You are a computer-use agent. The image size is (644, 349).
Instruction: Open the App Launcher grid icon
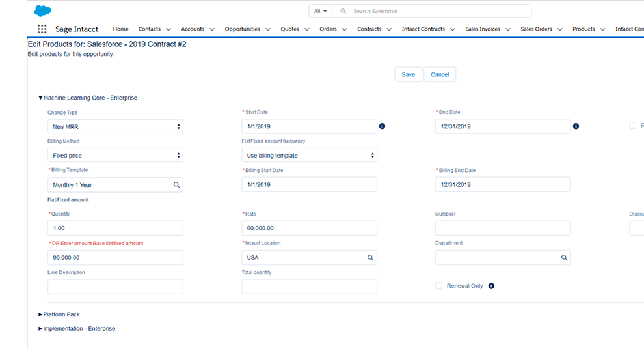pyautogui.click(x=42, y=29)
